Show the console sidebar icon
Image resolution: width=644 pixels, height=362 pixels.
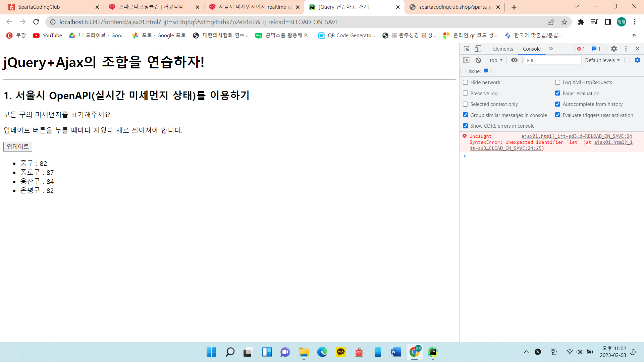pos(466,60)
